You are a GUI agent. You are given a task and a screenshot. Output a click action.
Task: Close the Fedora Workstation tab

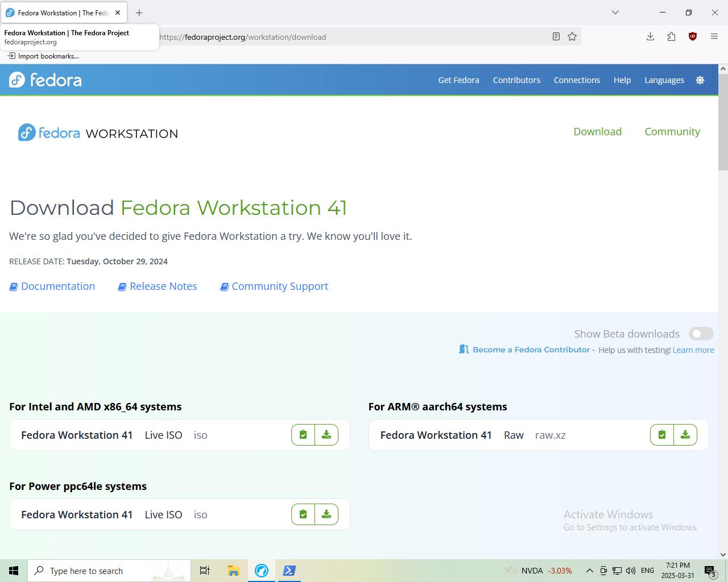coord(118,13)
